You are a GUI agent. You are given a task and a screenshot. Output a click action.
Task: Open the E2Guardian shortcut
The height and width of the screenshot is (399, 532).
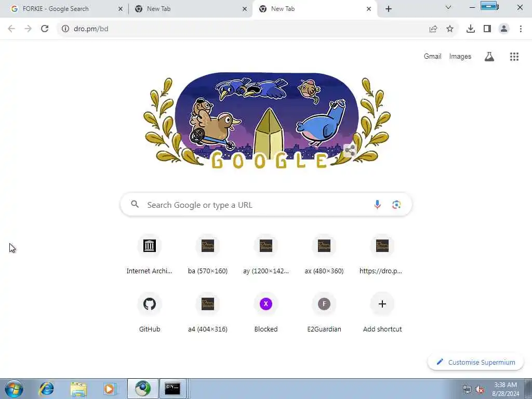point(324,313)
